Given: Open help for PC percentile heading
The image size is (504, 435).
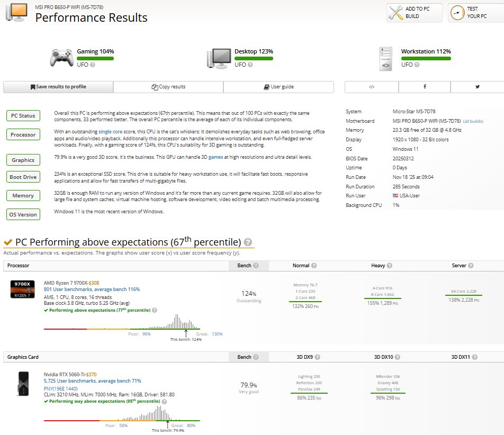Looking at the screenshot, I should (248, 242).
